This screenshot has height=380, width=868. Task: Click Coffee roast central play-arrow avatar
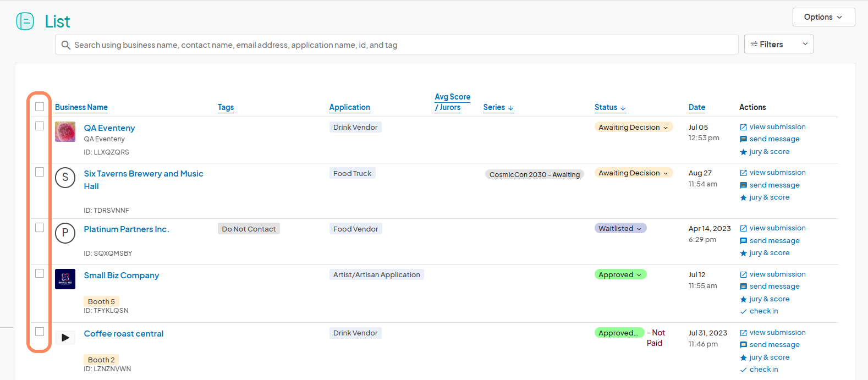click(x=65, y=338)
